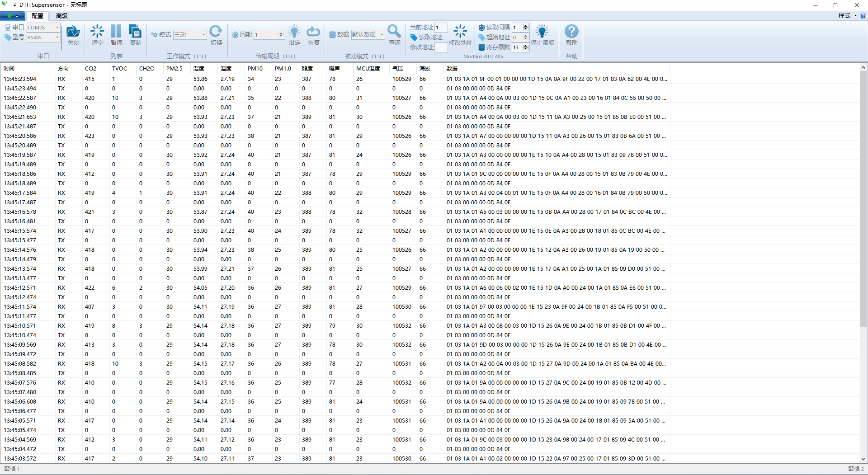The height and width of the screenshot is (475, 868).
Task: Click the CO2 value 407
Action: click(x=90, y=306)
